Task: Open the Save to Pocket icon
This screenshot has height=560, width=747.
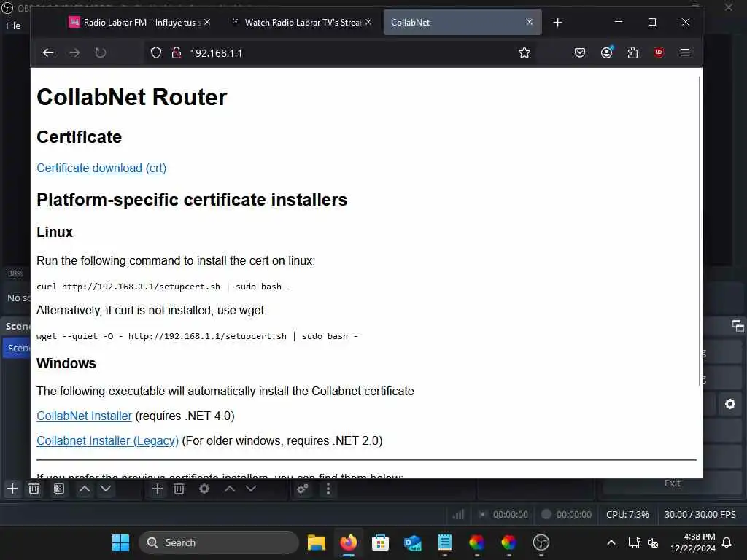Action: 580,52
